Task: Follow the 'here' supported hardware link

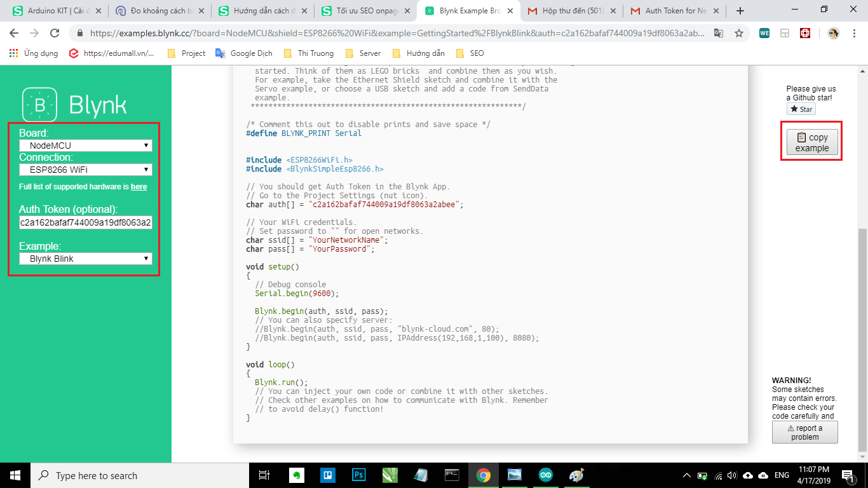Action: point(139,187)
